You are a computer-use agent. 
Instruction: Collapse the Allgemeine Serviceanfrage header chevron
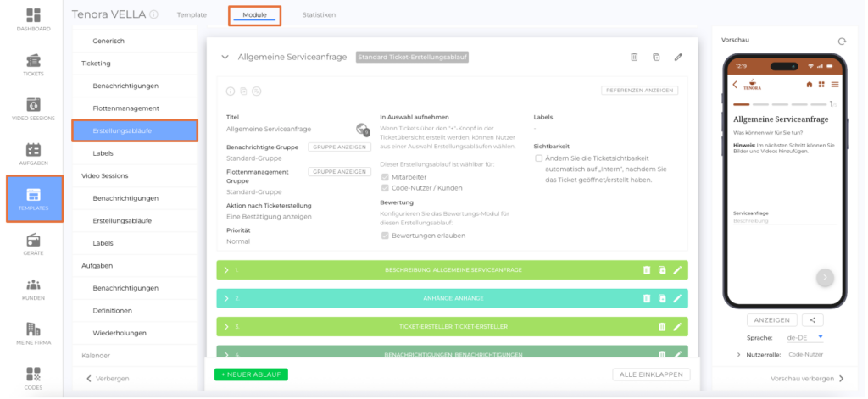225,57
